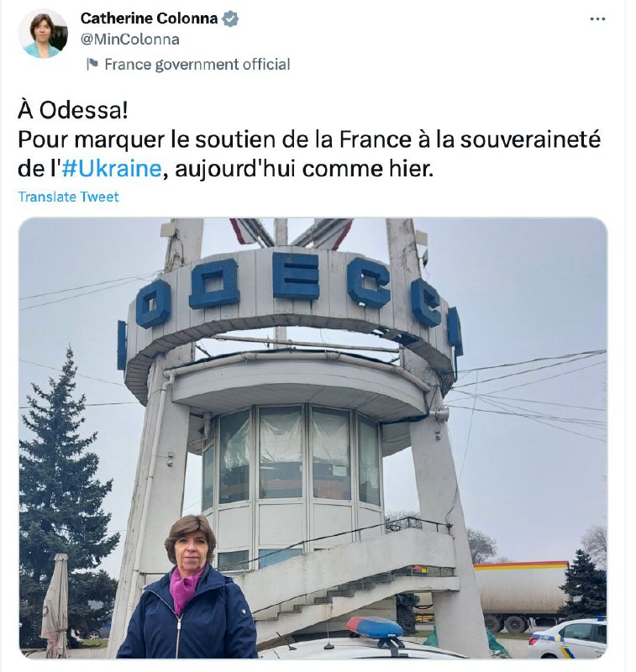The height and width of the screenshot is (672, 636).
Task: Click the blue ОДЕССА sign in the photo
Action: [290, 296]
